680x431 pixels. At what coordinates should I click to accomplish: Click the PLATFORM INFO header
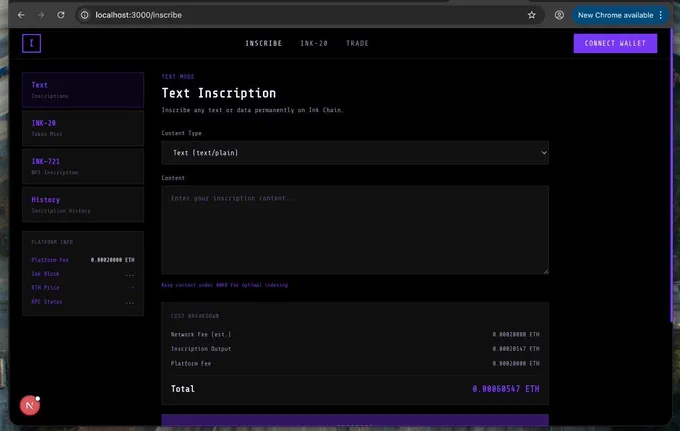pyautogui.click(x=52, y=242)
